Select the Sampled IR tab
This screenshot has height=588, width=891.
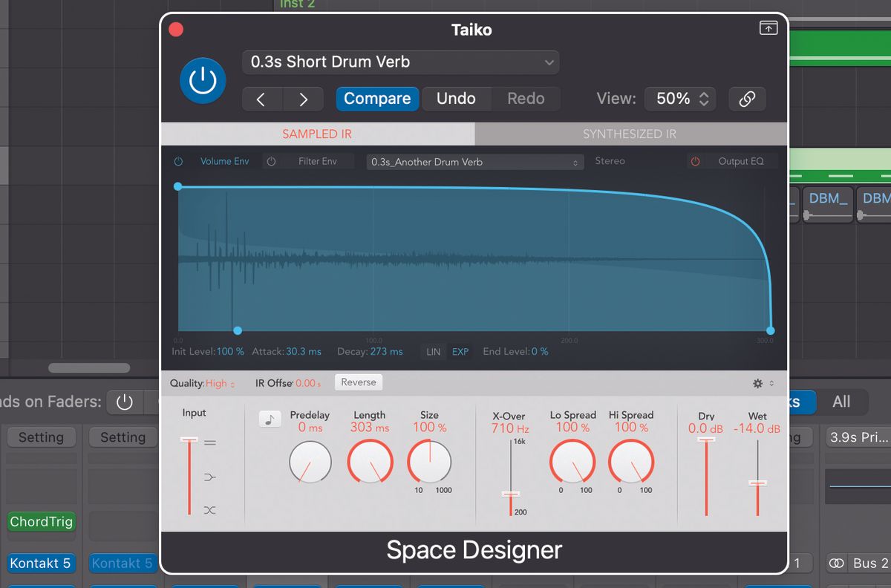coord(316,134)
